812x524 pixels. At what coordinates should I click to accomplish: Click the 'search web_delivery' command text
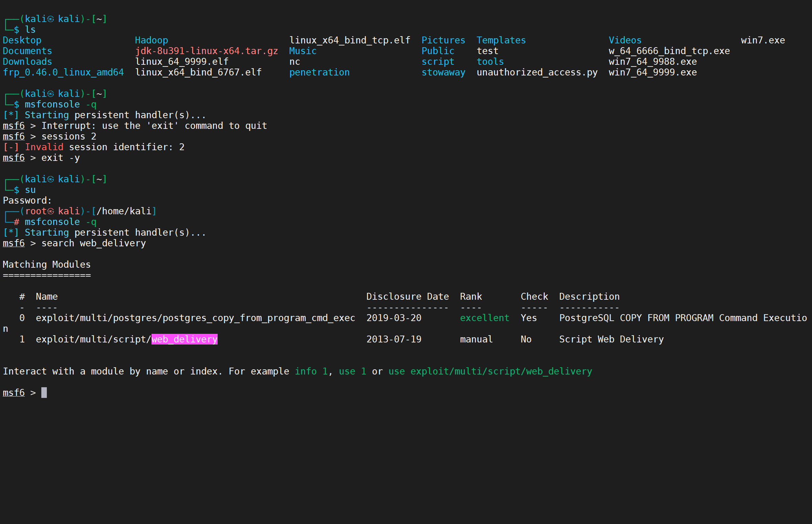[94, 243]
